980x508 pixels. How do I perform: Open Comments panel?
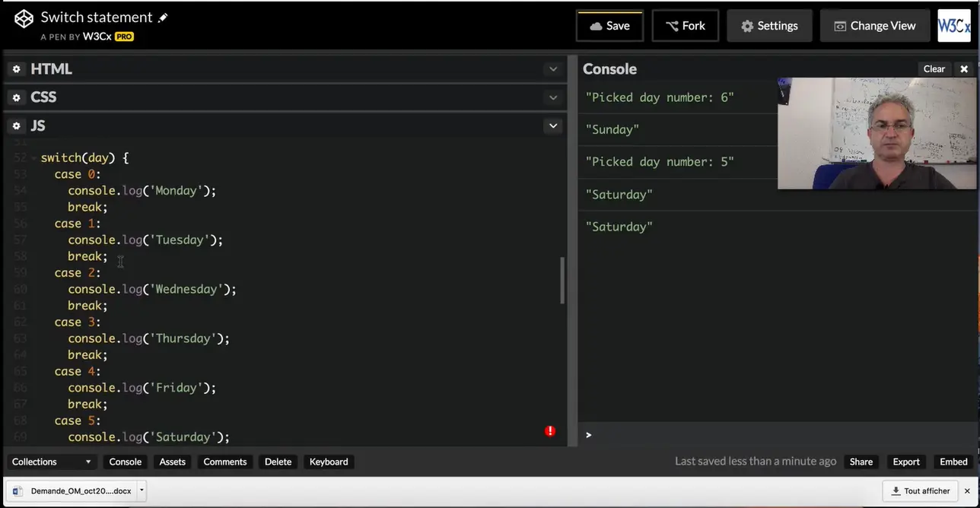225,462
